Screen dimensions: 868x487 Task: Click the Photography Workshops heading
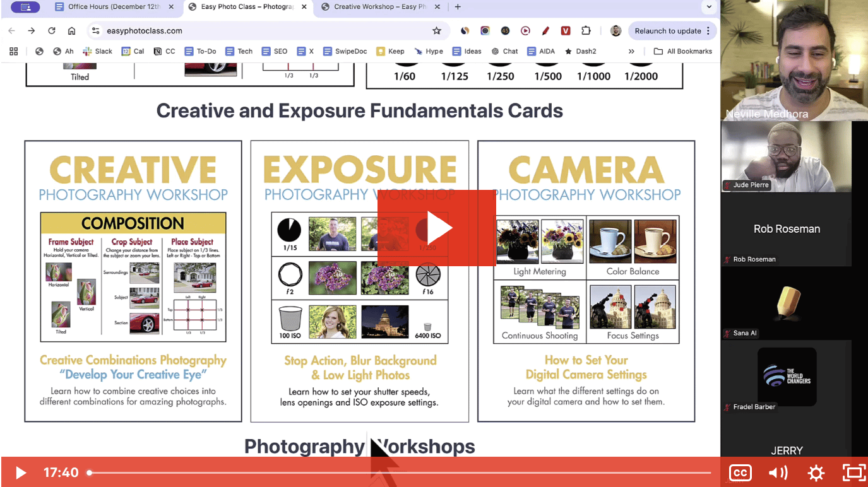point(360,446)
